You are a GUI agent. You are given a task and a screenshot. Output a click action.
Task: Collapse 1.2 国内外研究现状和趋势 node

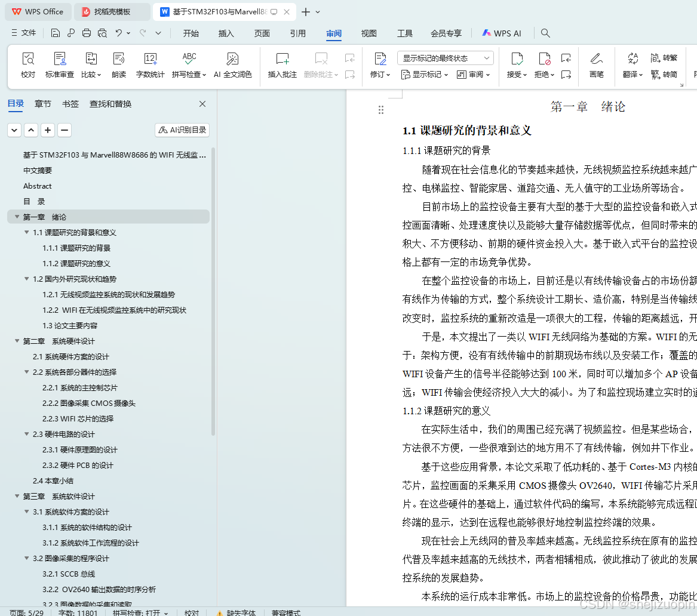click(27, 279)
